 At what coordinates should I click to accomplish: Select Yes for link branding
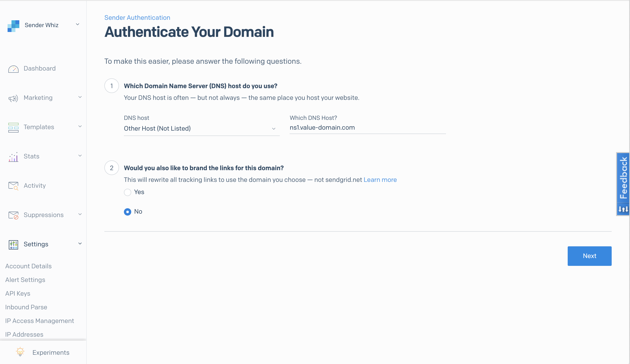tap(128, 192)
